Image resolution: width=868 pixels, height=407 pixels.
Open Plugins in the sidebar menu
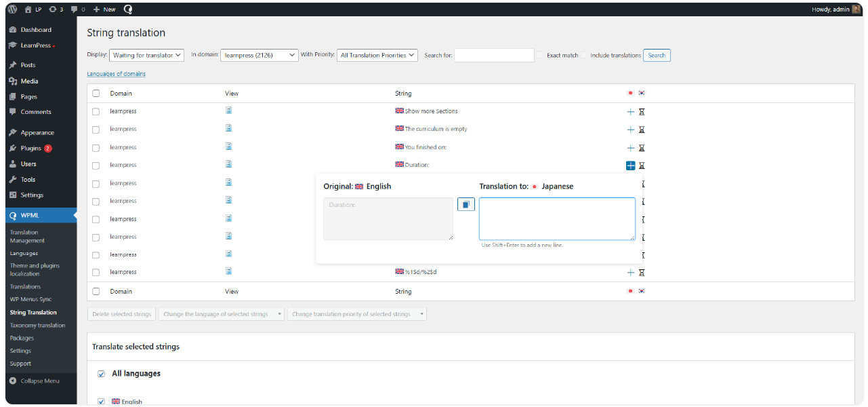[31, 149]
